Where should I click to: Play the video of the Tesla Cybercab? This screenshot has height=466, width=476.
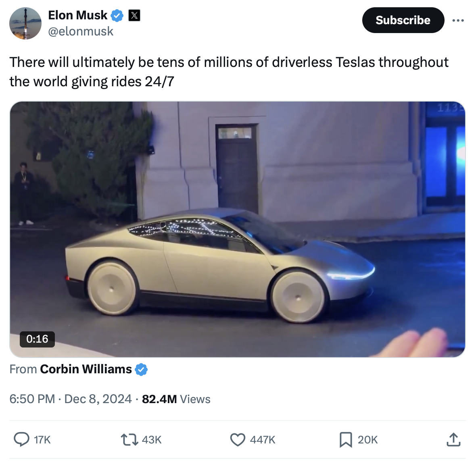(237, 229)
